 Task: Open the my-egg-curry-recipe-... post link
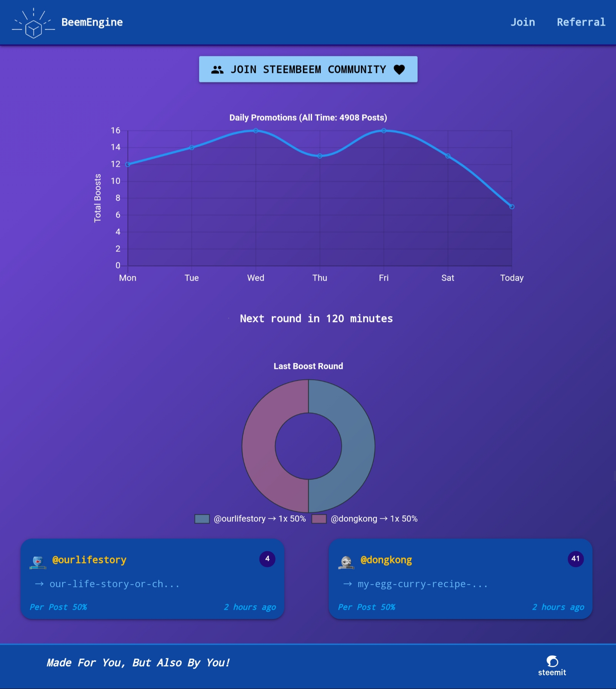click(423, 584)
